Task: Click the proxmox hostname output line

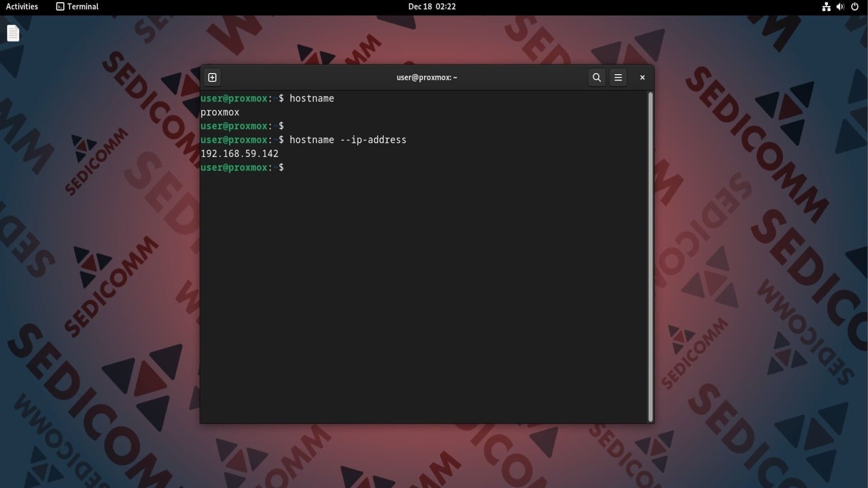Action: tap(220, 112)
